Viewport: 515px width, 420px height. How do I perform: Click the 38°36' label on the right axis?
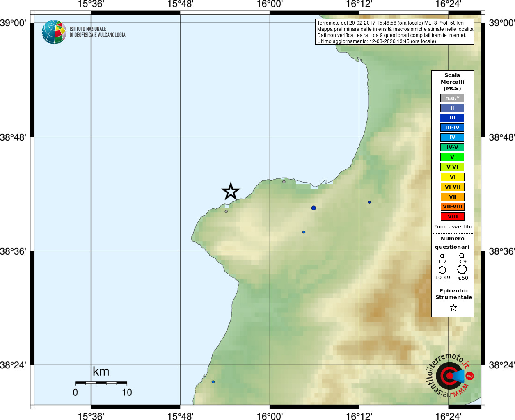click(502, 251)
